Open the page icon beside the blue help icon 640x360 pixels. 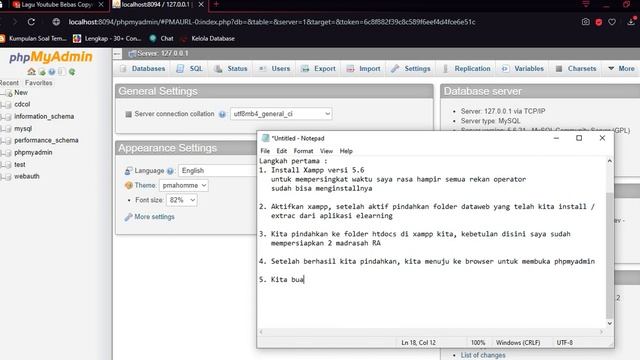coord(62,72)
